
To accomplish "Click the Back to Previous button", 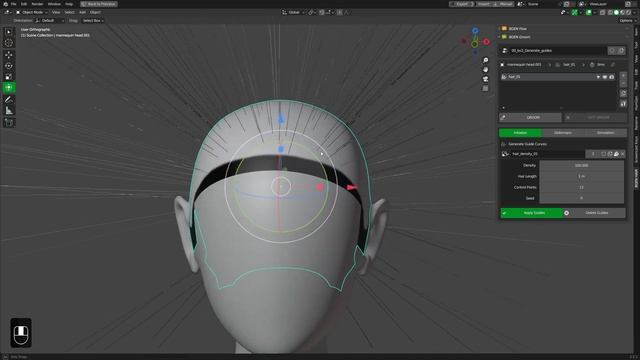I will tap(99, 4).
